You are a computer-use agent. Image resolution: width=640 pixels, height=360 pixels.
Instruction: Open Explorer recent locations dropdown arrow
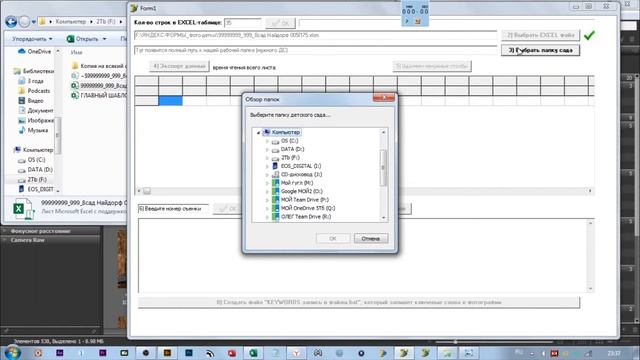point(34,22)
